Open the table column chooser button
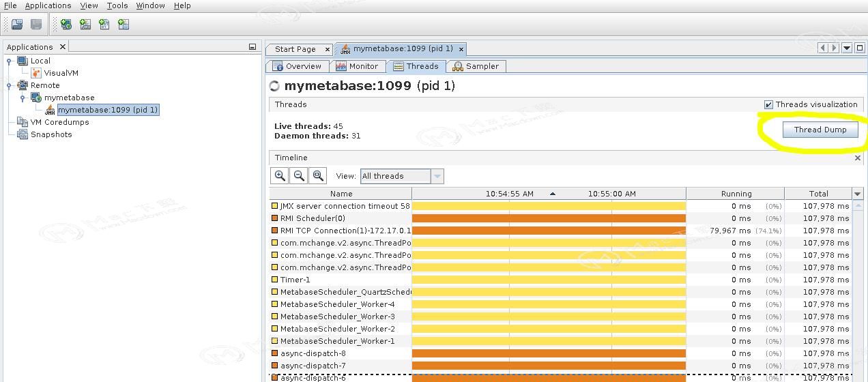 858,194
